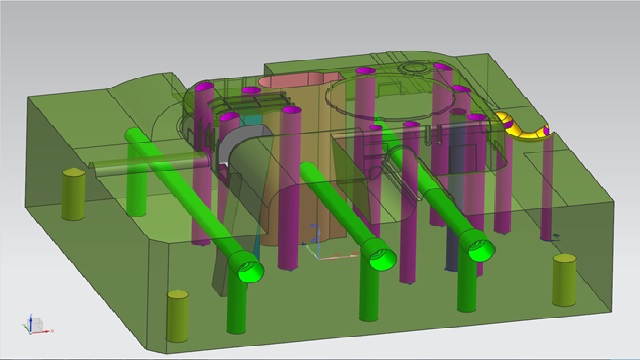641x361 pixels.
Task: Select the yellow curved runner segment
Action: pos(522,127)
